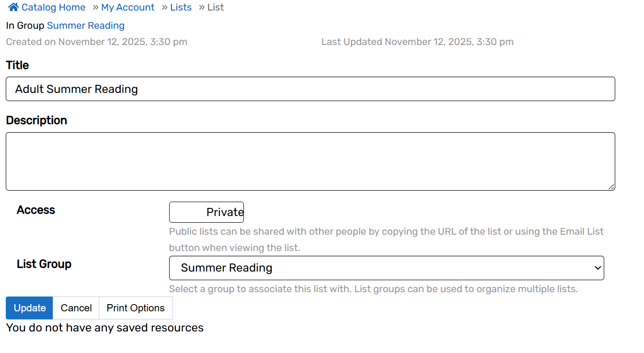The image size is (644, 353).
Task: Expand the group selector showing Summer Reading
Action: pyautogui.click(x=386, y=268)
